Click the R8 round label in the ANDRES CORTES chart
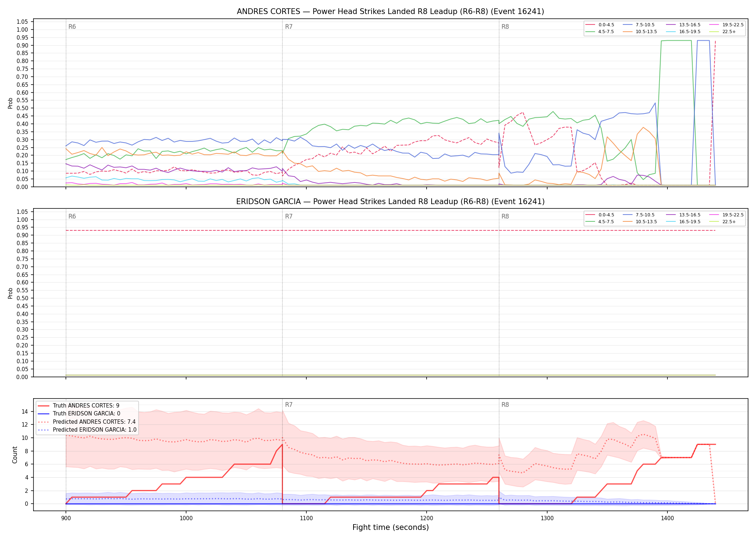 coord(505,27)
